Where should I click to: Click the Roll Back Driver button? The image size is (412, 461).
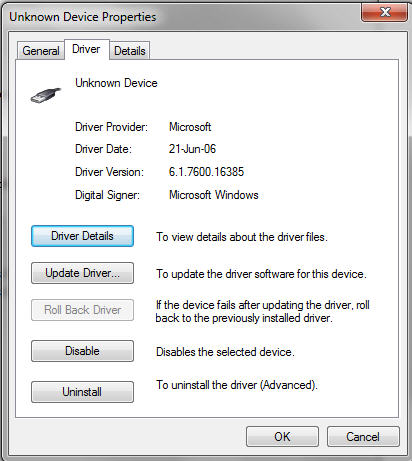[82, 310]
